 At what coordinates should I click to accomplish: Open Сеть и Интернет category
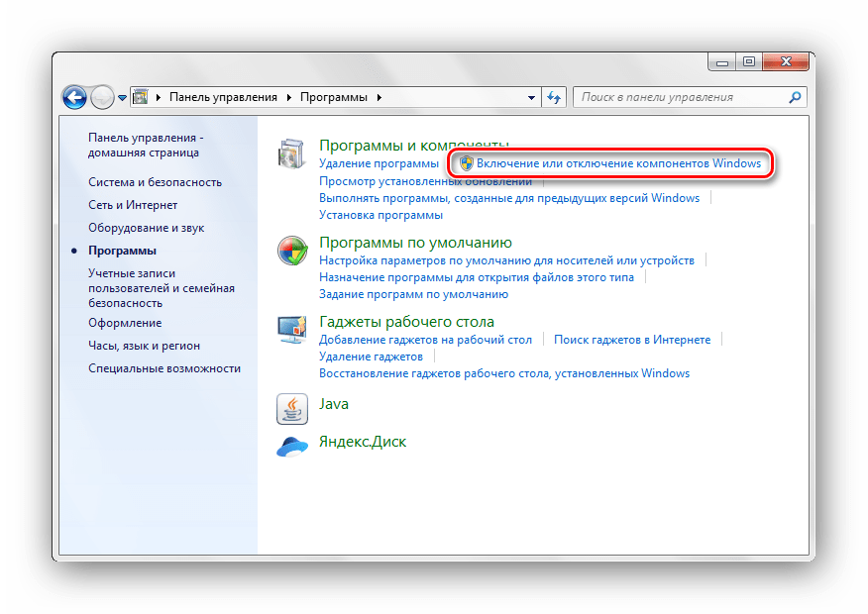[133, 205]
